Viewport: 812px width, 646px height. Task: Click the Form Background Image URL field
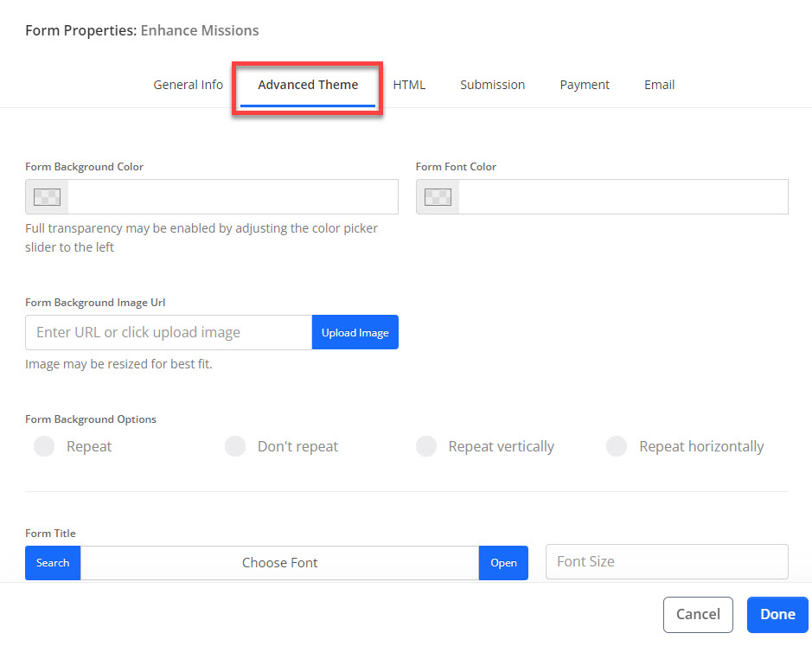click(x=169, y=333)
